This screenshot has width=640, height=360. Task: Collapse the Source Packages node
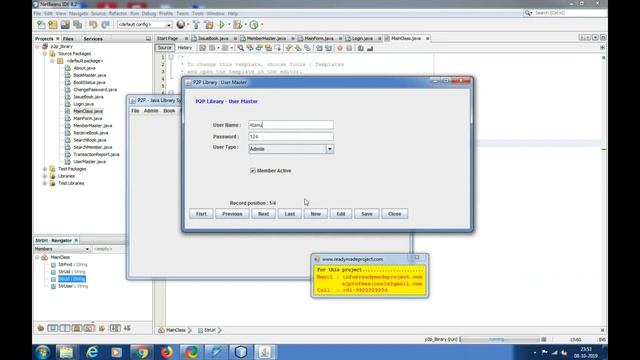coord(45,54)
